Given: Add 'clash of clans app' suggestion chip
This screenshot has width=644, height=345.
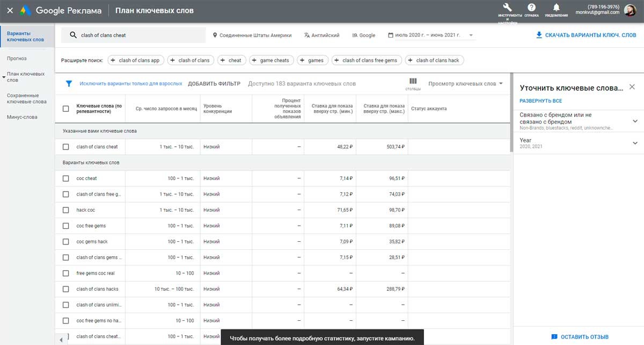Looking at the screenshot, I should coord(135,60).
